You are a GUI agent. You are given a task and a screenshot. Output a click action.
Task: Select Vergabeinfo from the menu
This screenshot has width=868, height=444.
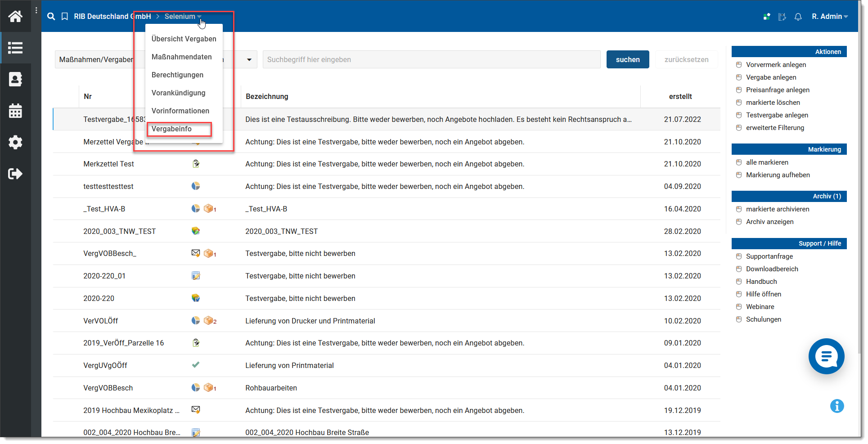coord(171,129)
